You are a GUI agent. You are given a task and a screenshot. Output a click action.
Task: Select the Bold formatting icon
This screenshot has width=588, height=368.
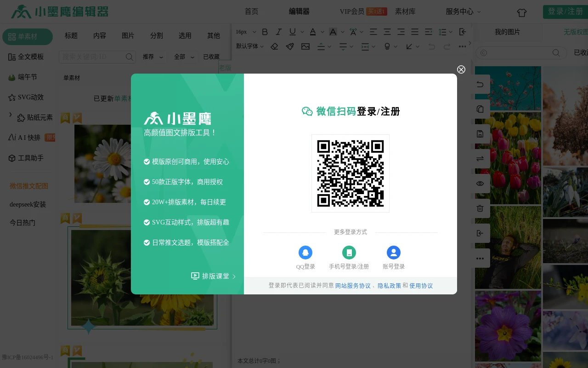[265, 32]
